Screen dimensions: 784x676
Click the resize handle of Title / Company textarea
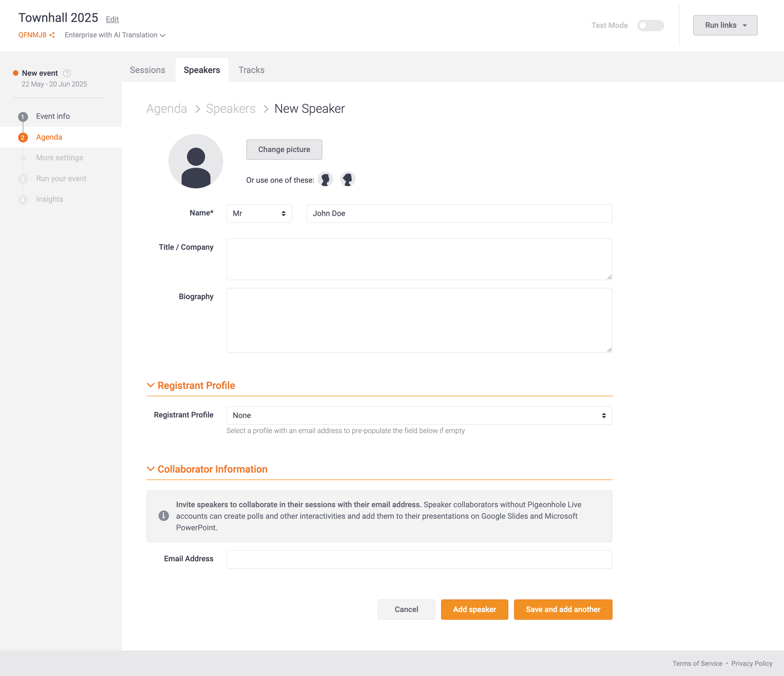click(609, 277)
